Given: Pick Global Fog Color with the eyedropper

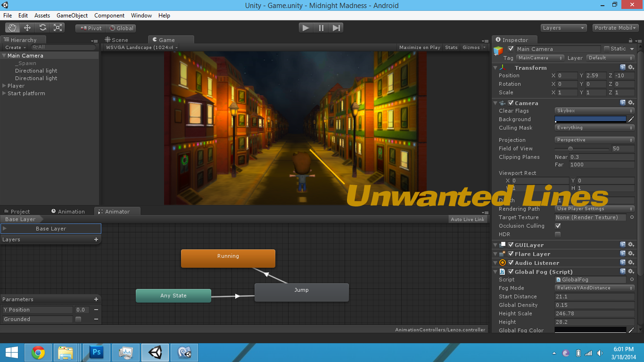Looking at the screenshot, I should tap(631, 330).
